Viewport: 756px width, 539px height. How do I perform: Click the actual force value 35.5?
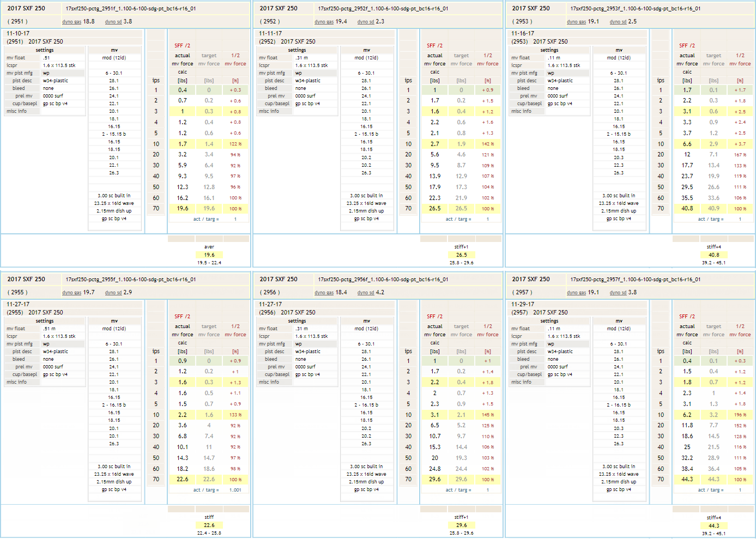(687, 198)
